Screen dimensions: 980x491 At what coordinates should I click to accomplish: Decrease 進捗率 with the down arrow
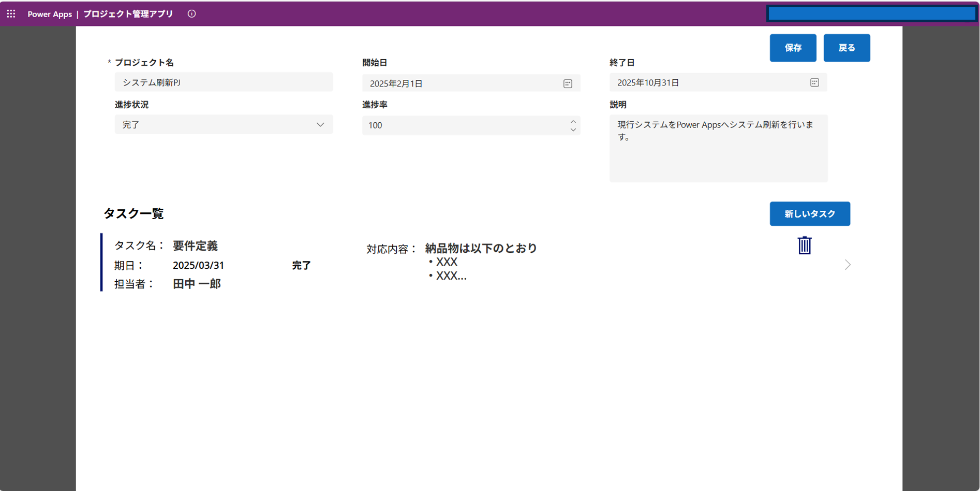(x=573, y=129)
